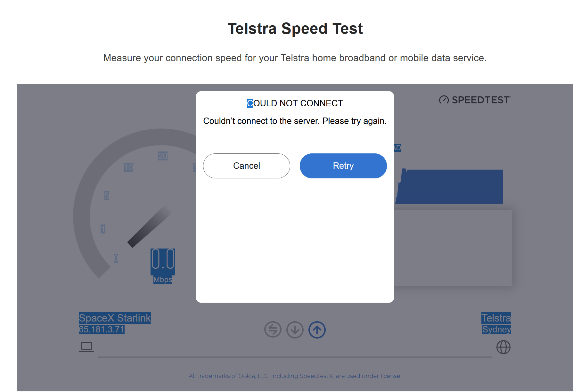Click the progress line between client and server
Screen dimensions: 581x392
295,357
